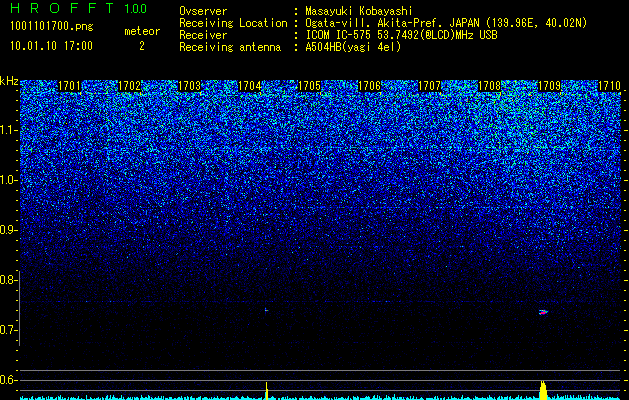The image size is (629, 400).
Task: Select the A504HB(yagi 4el) antenna text
Action: click(x=353, y=47)
